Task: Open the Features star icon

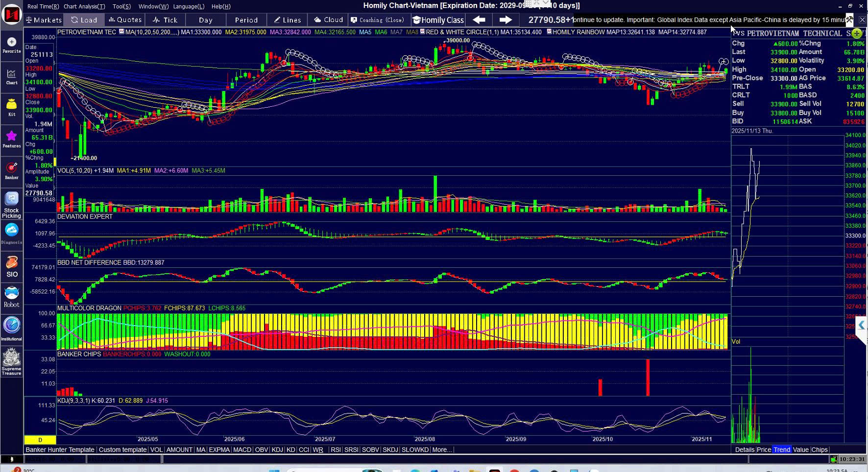Action: (x=12, y=139)
